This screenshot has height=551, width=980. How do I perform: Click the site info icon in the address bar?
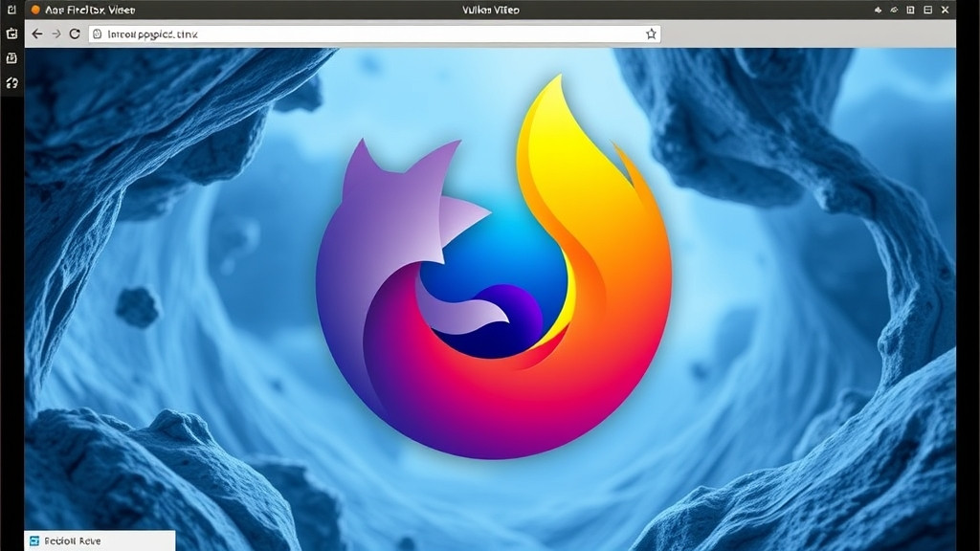(97, 33)
